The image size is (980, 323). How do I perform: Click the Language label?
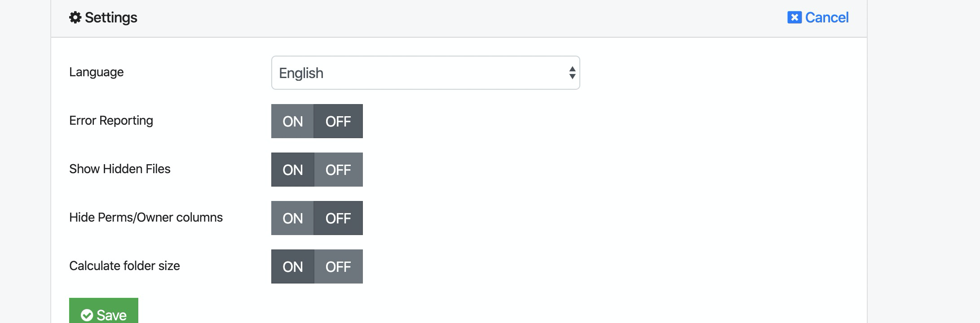(97, 72)
